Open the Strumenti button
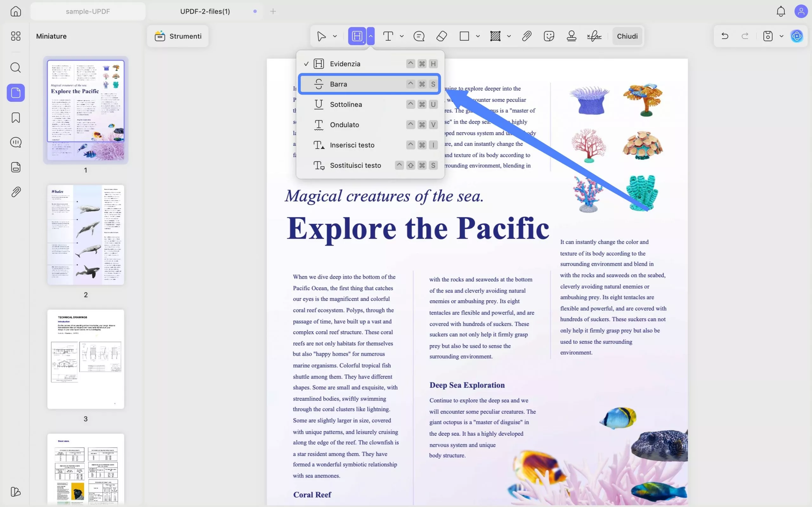This screenshot has width=812, height=507. [178, 36]
